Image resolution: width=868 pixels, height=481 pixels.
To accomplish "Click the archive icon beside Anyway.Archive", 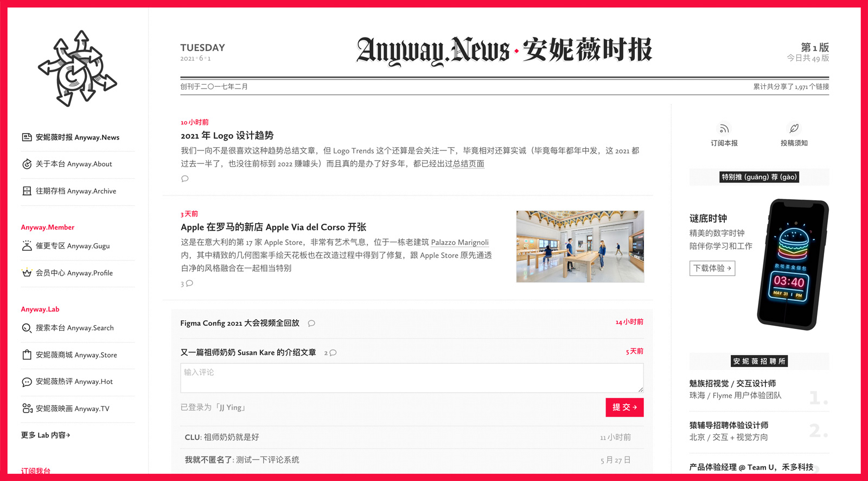I will pyautogui.click(x=27, y=191).
